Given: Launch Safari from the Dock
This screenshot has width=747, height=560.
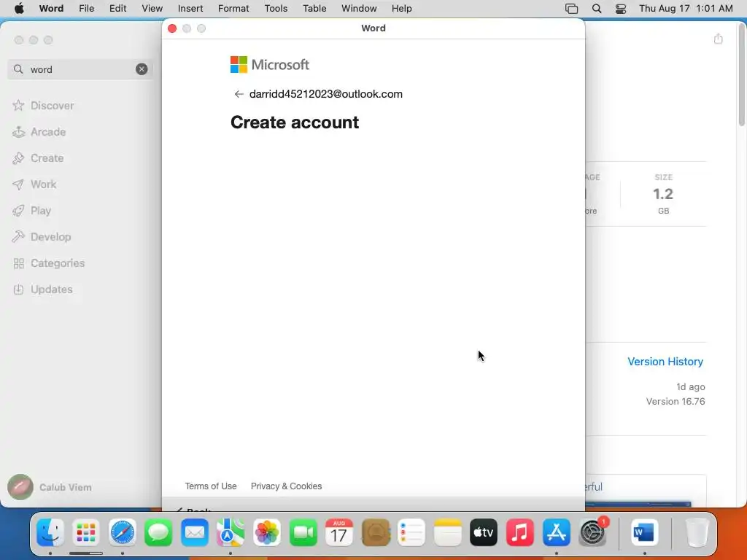Looking at the screenshot, I should 123,532.
